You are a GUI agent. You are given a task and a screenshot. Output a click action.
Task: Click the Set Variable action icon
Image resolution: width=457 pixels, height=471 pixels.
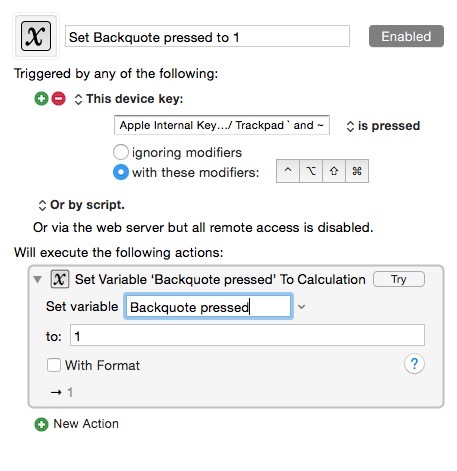point(60,279)
